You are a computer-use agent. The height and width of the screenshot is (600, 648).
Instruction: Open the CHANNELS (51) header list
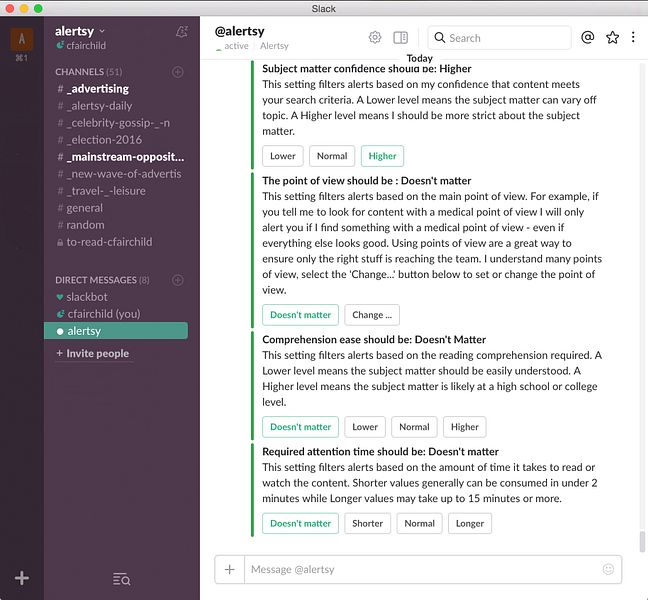coord(89,72)
